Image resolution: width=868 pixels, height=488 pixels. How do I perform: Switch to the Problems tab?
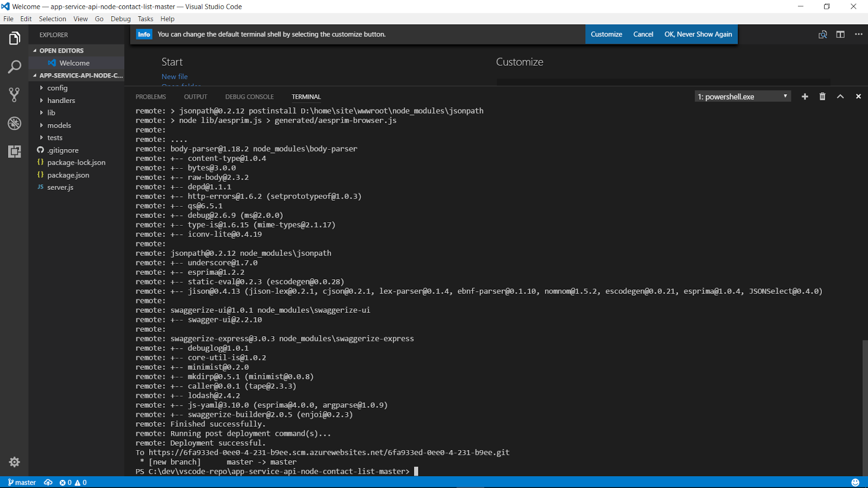[x=151, y=97]
